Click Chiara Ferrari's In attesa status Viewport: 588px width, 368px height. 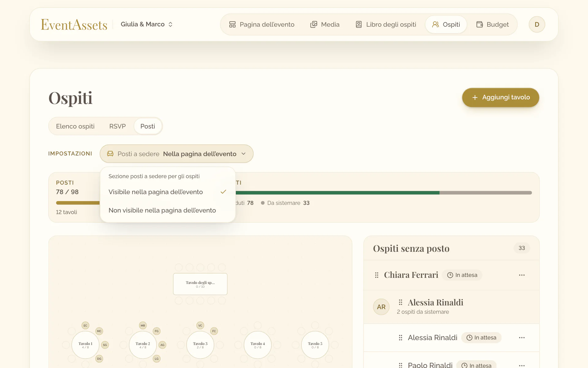click(x=462, y=275)
